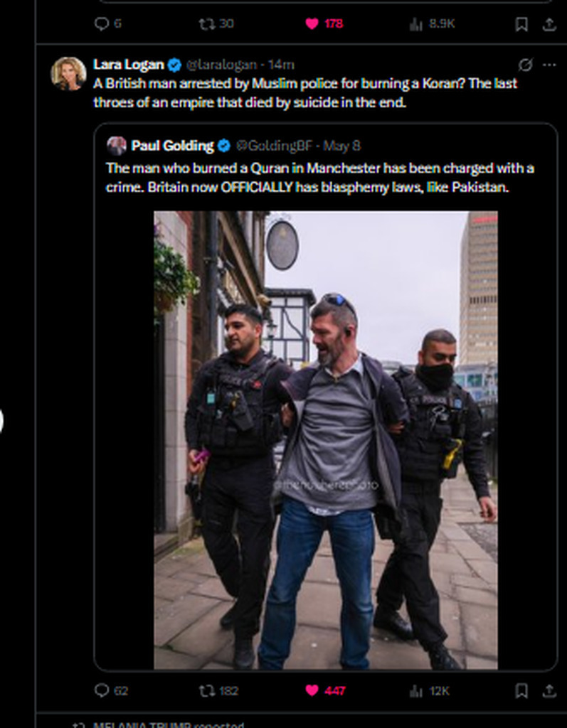The height and width of the screenshot is (728, 567).
Task: Toggle the like showing 178 likes
Action: pos(312,23)
